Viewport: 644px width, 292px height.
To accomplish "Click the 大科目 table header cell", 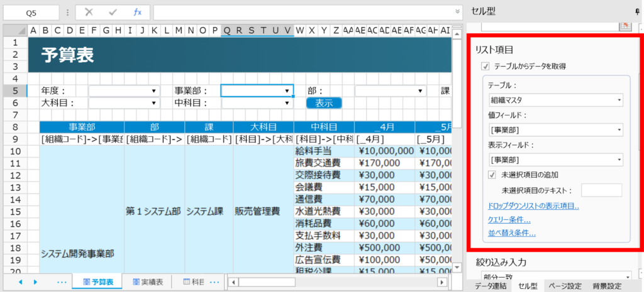I will 264,127.
